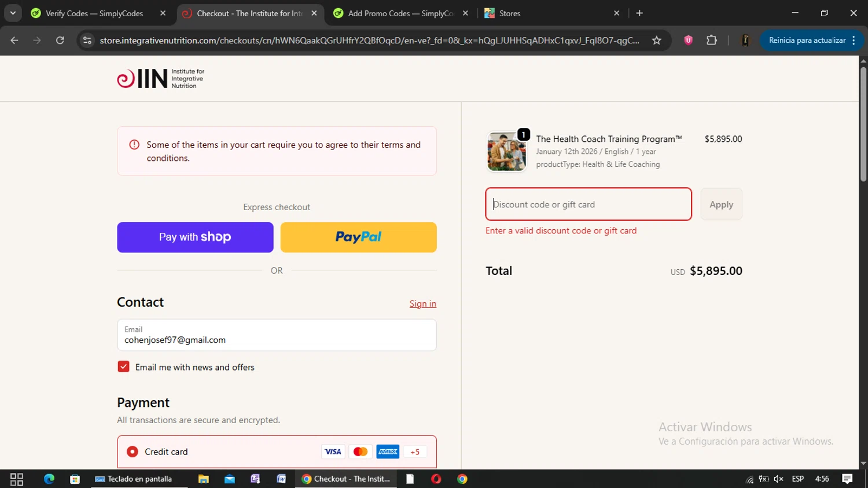Open the IIN logo home link

click(x=161, y=79)
